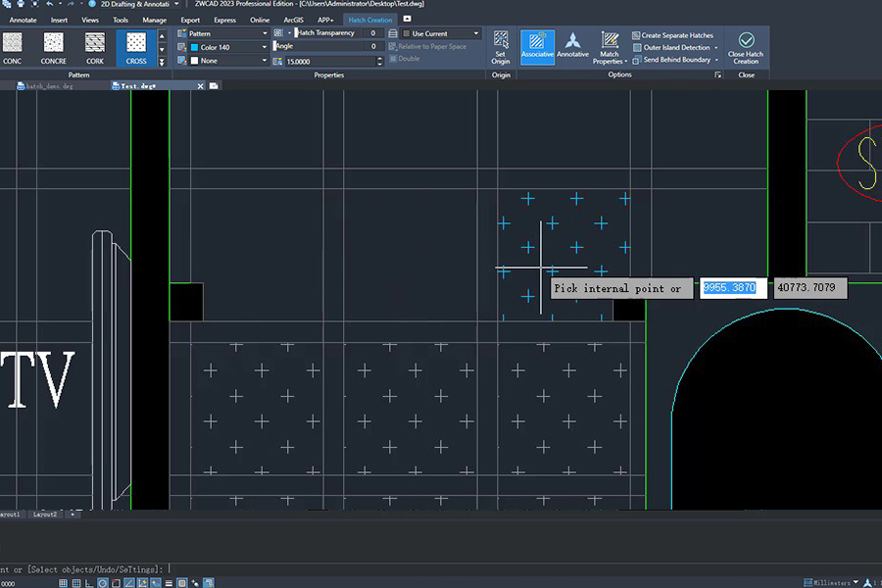
Task: Toggle lineweight display in status bar
Action: 169,583
